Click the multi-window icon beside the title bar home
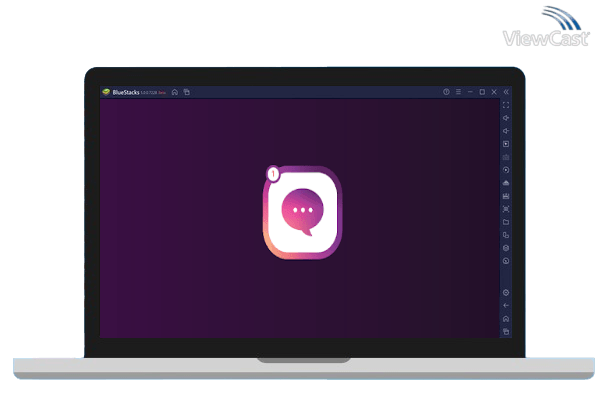The image size is (602, 414). (187, 92)
